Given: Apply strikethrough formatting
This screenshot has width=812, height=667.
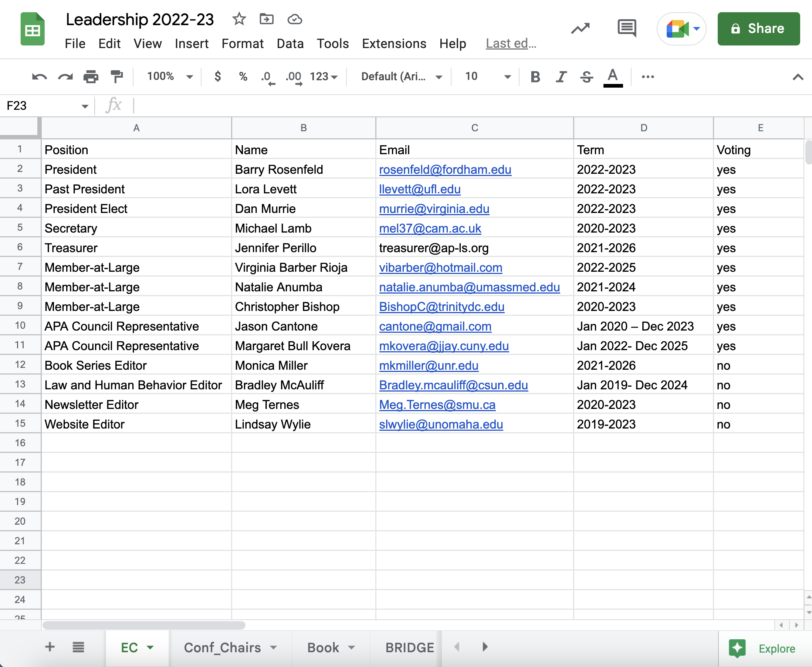Looking at the screenshot, I should click(586, 77).
